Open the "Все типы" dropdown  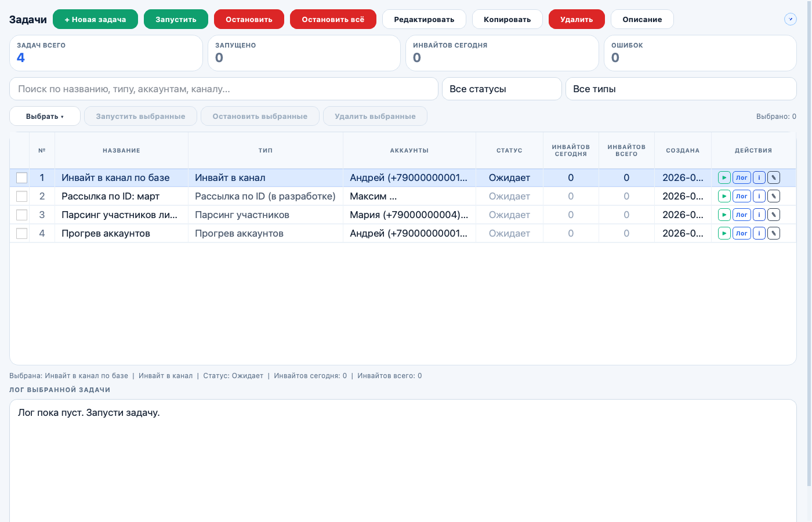tap(681, 88)
